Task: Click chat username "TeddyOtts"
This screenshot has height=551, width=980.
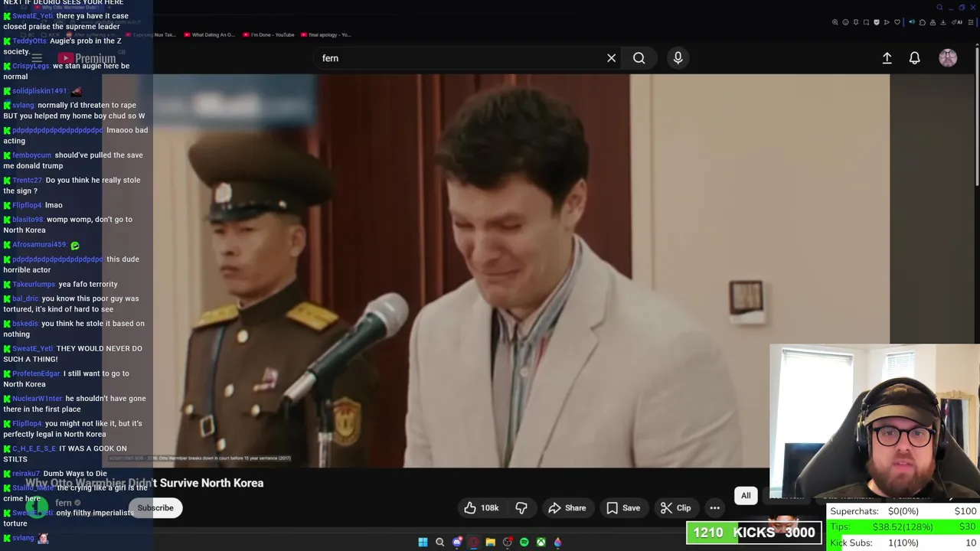Action: [x=29, y=41]
